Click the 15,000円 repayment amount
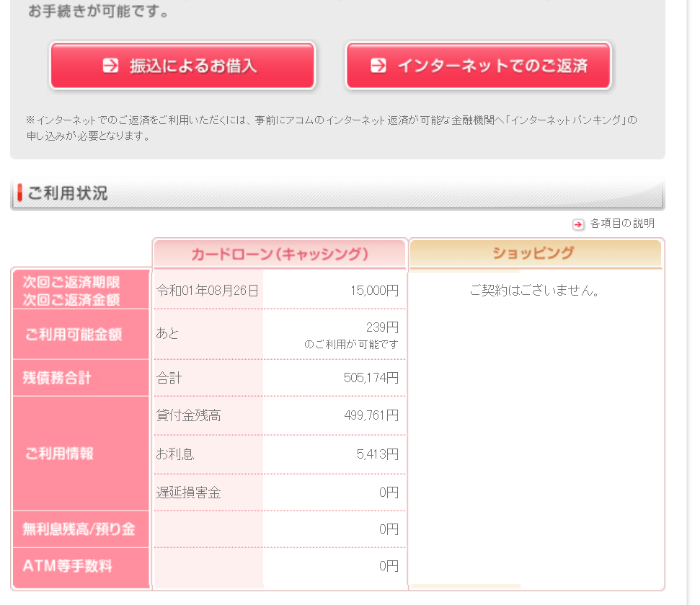This screenshot has width=700, height=605. (x=375, y=291)
